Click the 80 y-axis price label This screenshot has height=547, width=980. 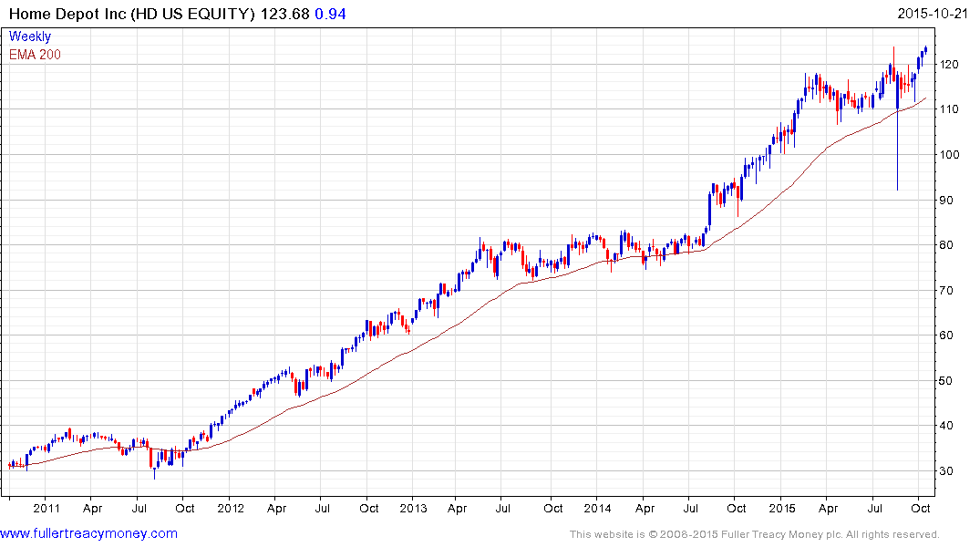pos(946,245)
